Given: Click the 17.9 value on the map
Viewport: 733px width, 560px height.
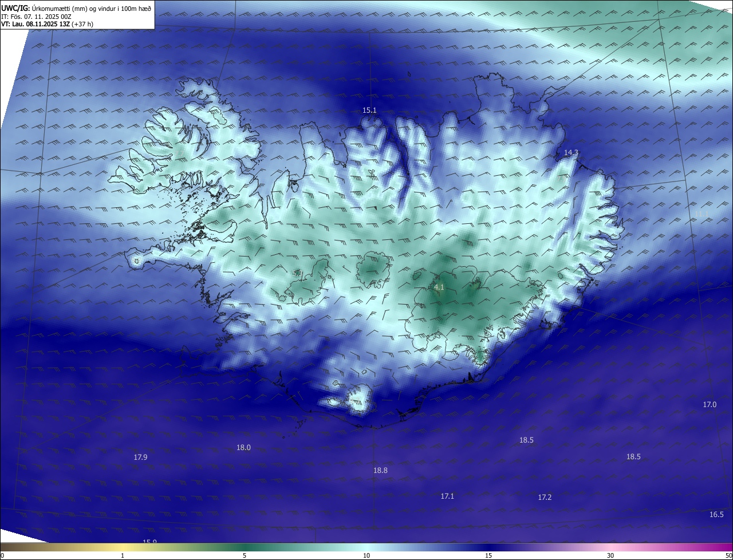Looking at the screenshot, I should coord(140,457).
